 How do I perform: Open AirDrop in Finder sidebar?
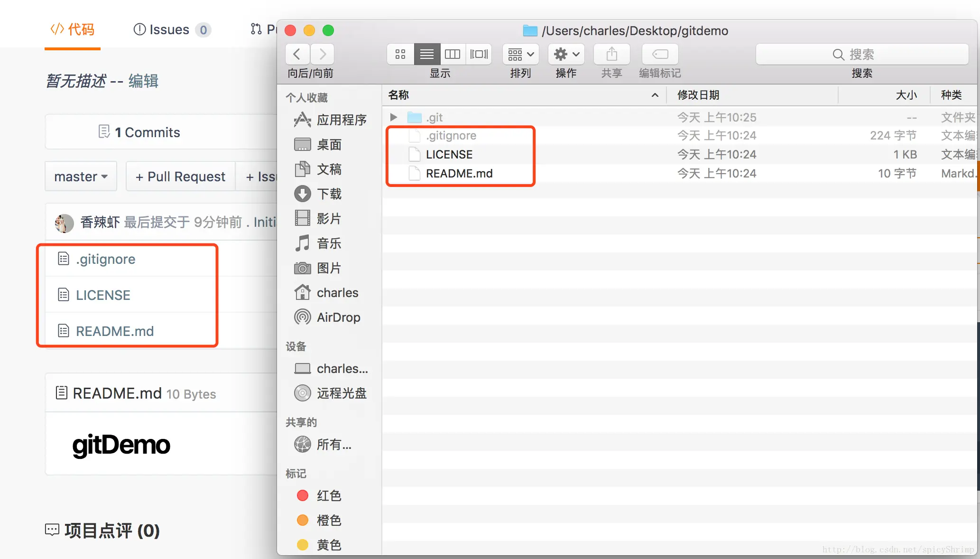point(338,317)
